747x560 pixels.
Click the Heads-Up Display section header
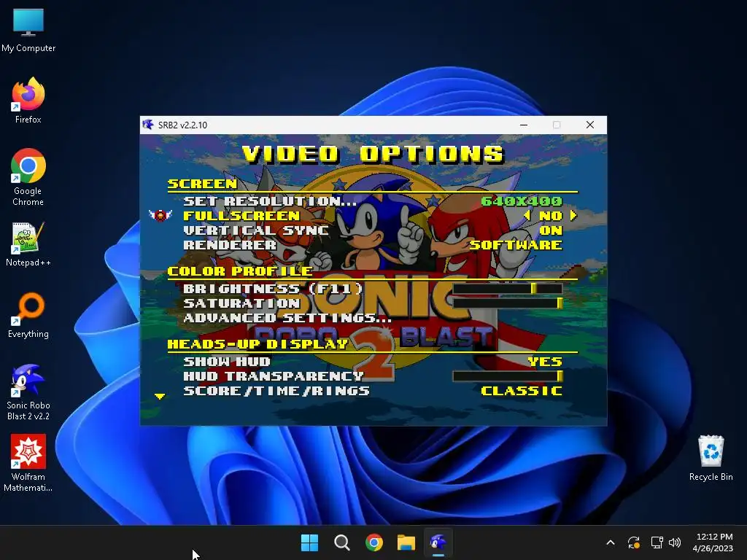coord(258,344)
